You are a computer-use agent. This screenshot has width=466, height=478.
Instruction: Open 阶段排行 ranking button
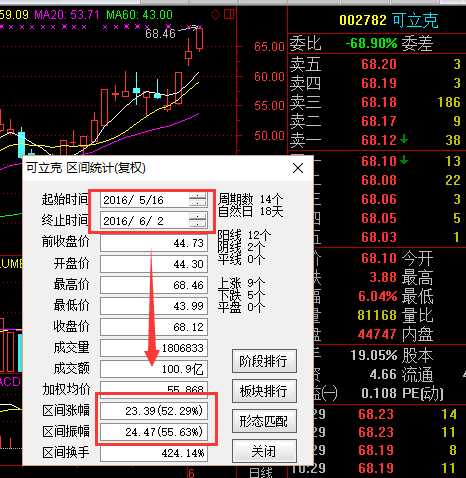264,361
